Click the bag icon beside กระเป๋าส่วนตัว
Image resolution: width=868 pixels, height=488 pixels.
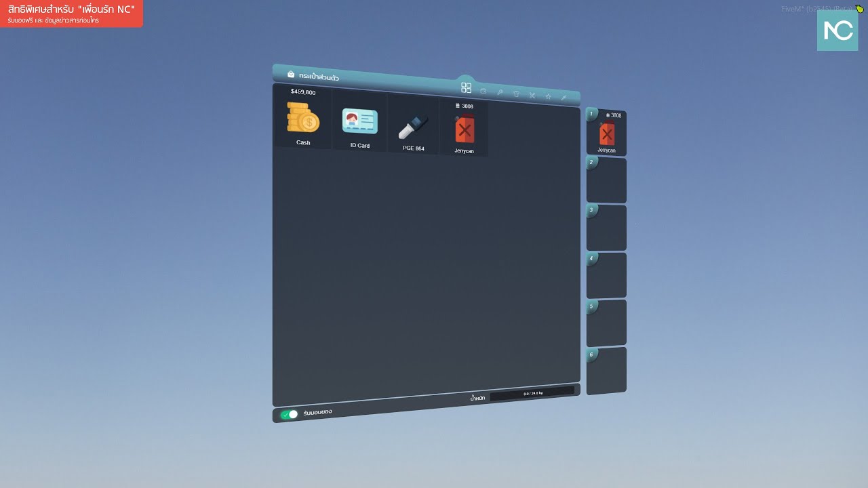tap(291, 74)
